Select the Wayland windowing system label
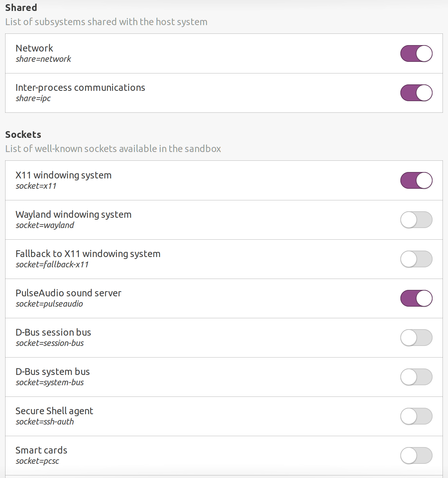This screenshot has height=478, width=448. 74,215
